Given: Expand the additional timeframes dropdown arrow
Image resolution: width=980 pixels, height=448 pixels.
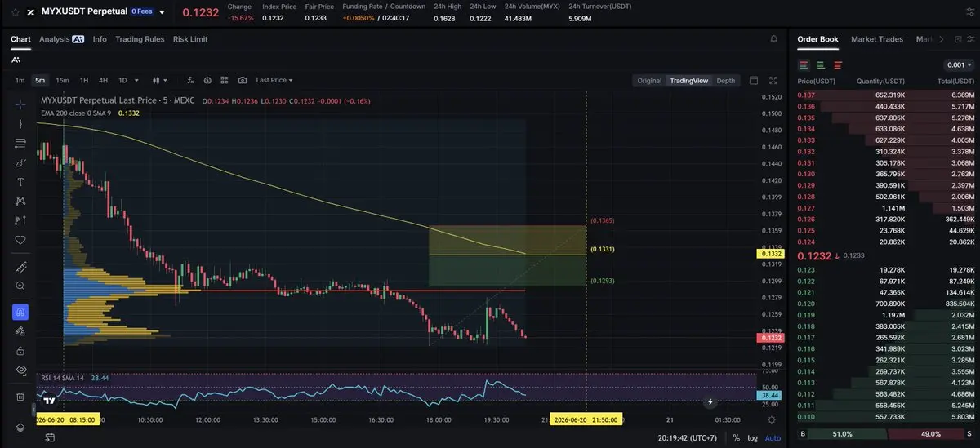Looking at the screenshot, I should pos(135,80).
